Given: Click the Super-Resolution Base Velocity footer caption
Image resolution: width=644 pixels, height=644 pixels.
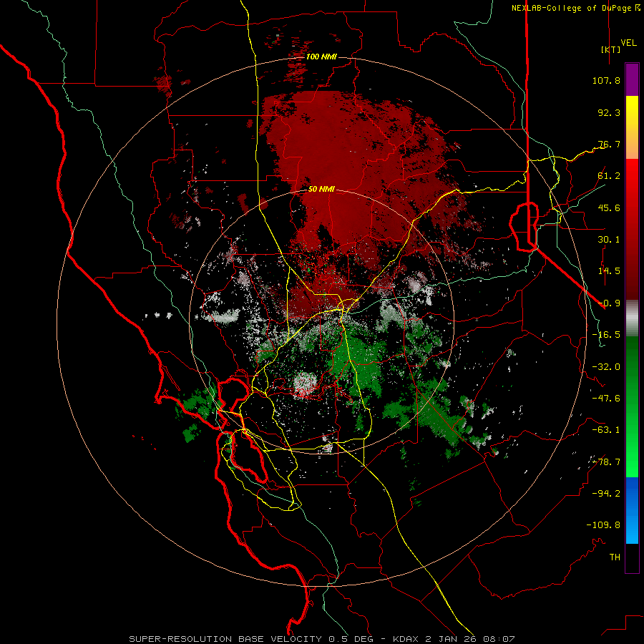Looking at the screenshot, I should [321, 639].
